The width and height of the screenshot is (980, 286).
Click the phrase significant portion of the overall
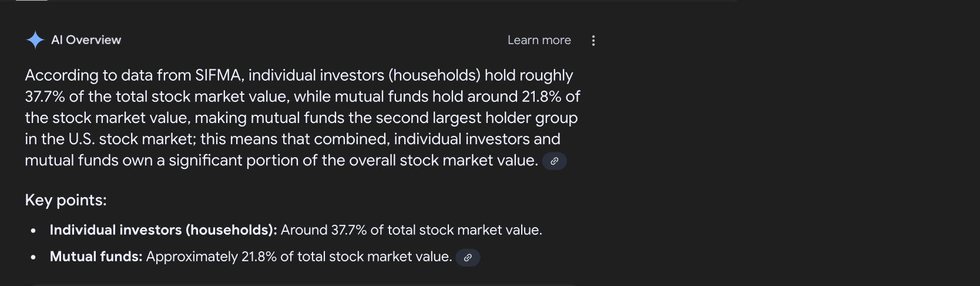[283, 160]
